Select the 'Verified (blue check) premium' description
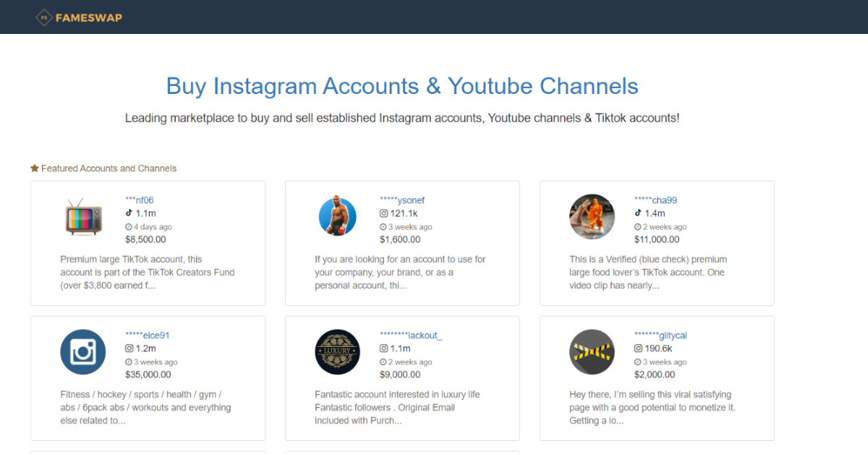The image size is (868, 454). [x=648, y=273]
